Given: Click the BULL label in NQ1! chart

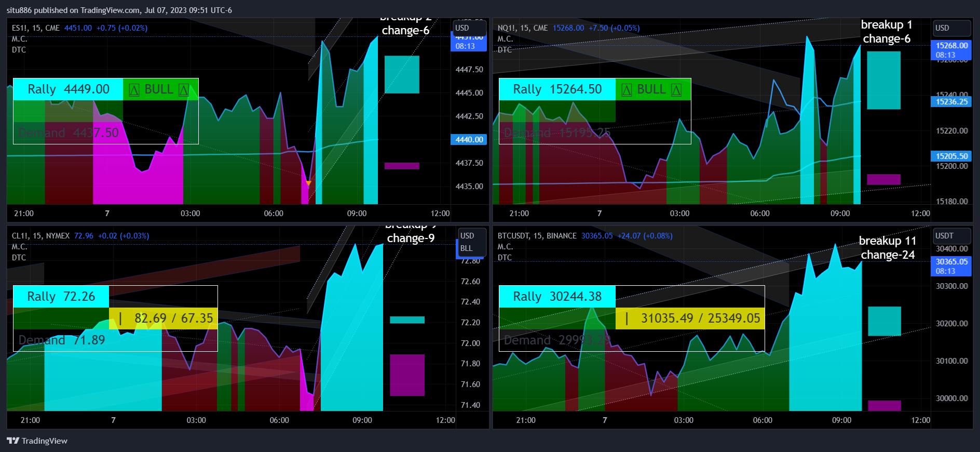Looking at the screenshot, I should pyautogui.click(x=653, y=89).
